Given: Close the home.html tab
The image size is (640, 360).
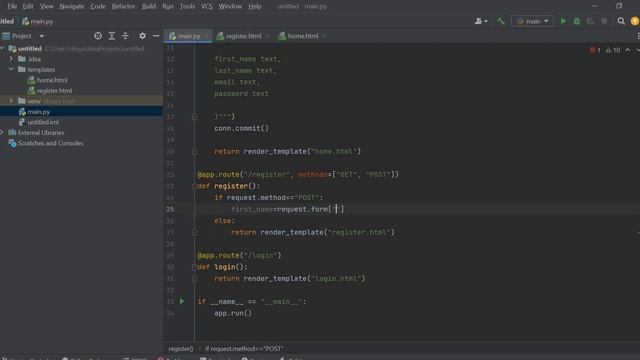Looking at the screenshot, I should [324, 36].
